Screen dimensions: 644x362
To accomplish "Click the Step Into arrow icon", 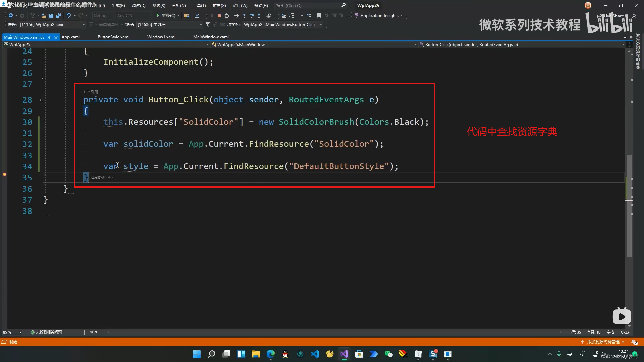I will [244, 16].
